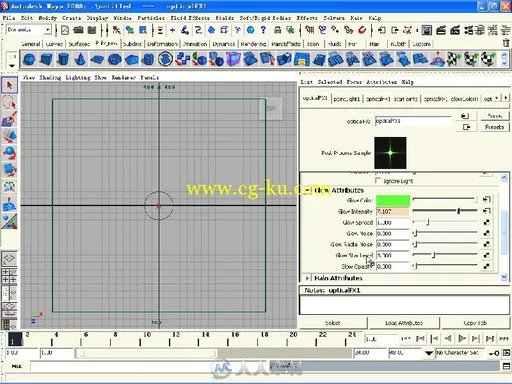Click the blue plus icon on the status line
Image resolution: width=512 pixels, height=384 pixels.
[x=172, y=30]
